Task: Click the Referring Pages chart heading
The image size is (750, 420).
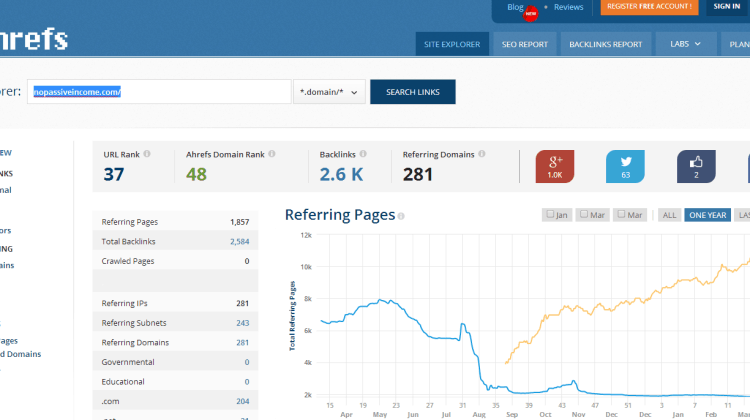Action: 340,215
